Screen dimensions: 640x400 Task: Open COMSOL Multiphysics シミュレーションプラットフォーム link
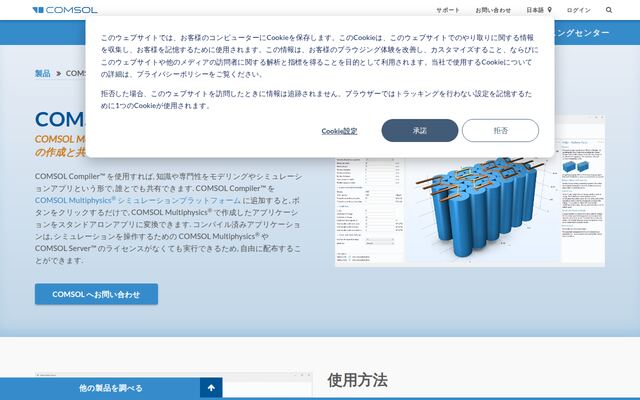click(x=138, y=200)
